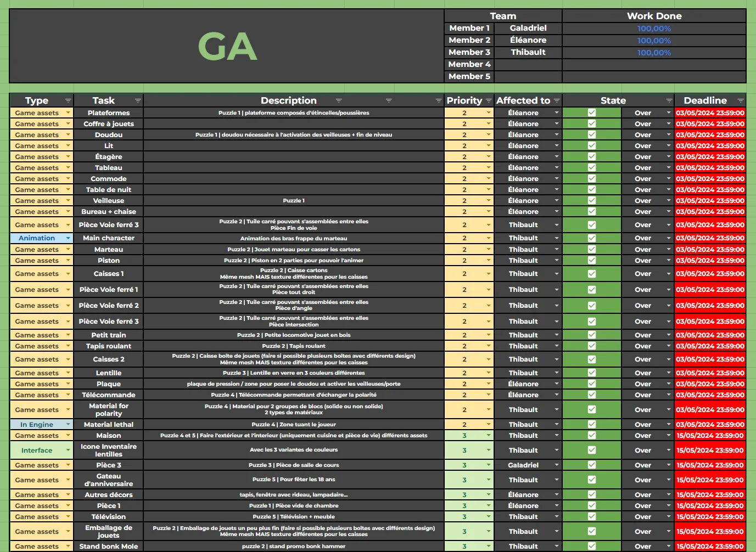Open the filter icon in the Priority header
Screen dimensions: 756x552
coord(488,100)
